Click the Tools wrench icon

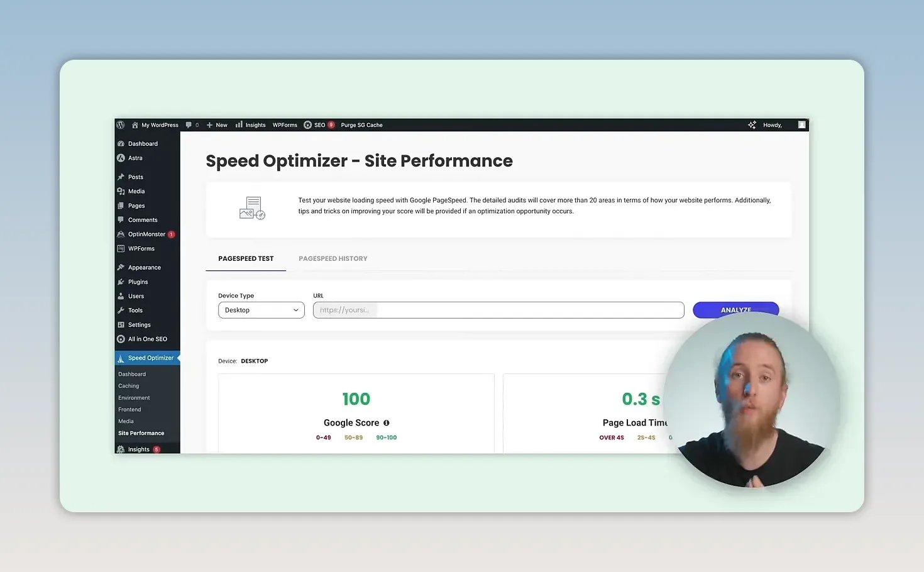[x=121, y=311]
